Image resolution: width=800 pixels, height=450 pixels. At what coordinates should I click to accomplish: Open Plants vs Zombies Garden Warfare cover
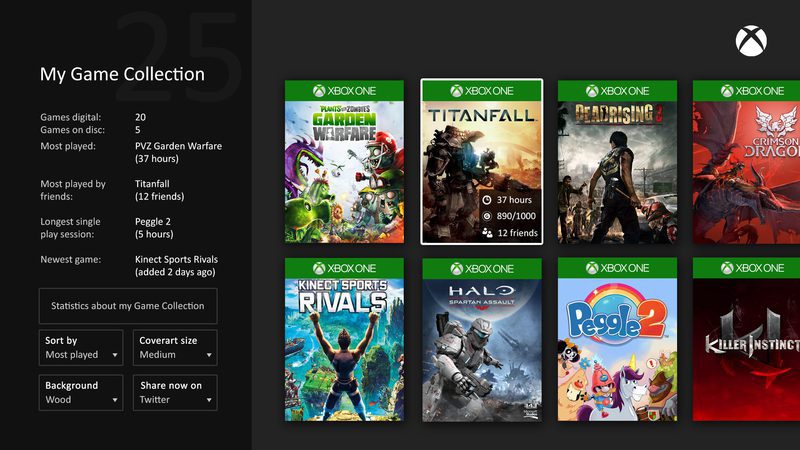[344, 170]
